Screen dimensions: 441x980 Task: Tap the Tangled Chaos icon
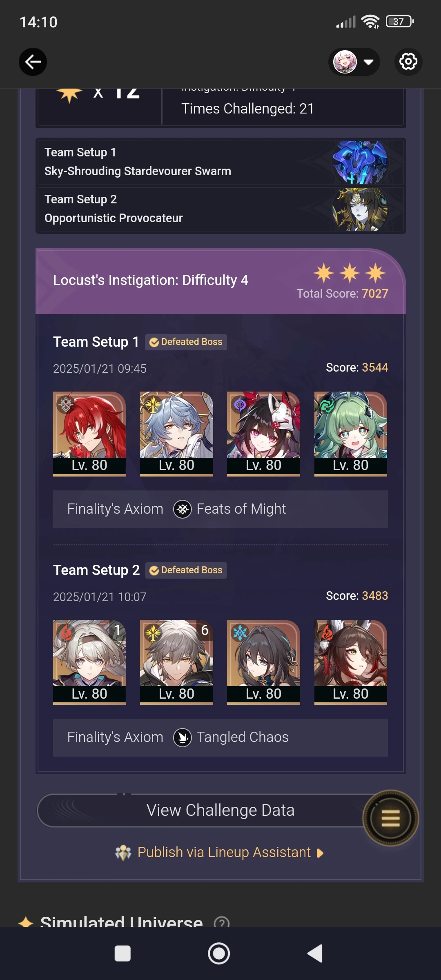tap(183, 737)
